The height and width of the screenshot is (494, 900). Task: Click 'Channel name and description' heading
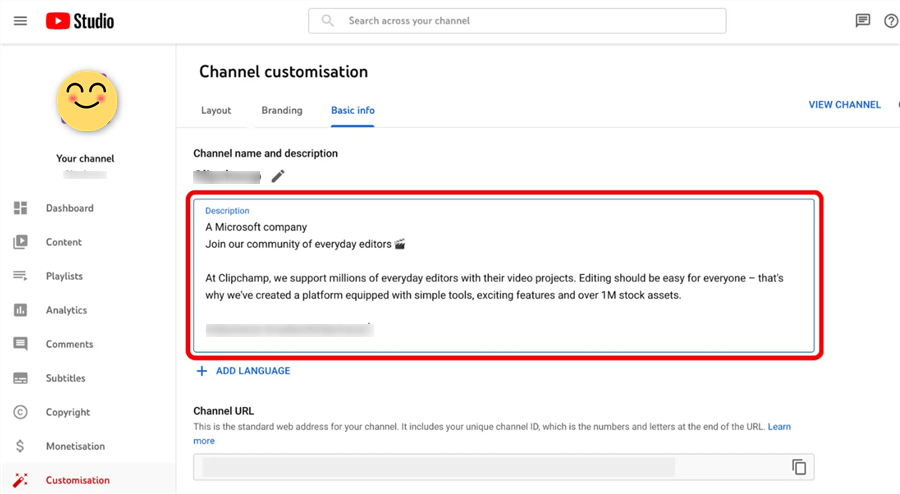(265, 153)
